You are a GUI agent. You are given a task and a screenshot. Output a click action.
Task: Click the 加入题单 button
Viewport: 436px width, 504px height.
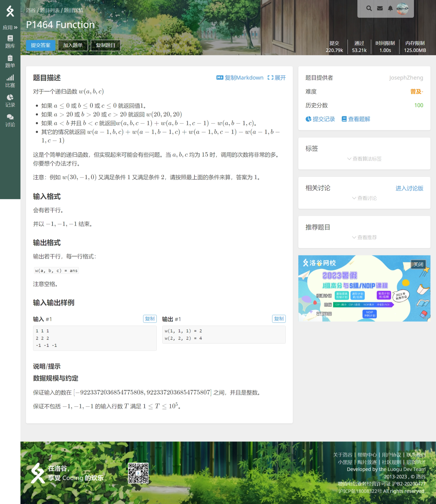click(x=73, y=45)
